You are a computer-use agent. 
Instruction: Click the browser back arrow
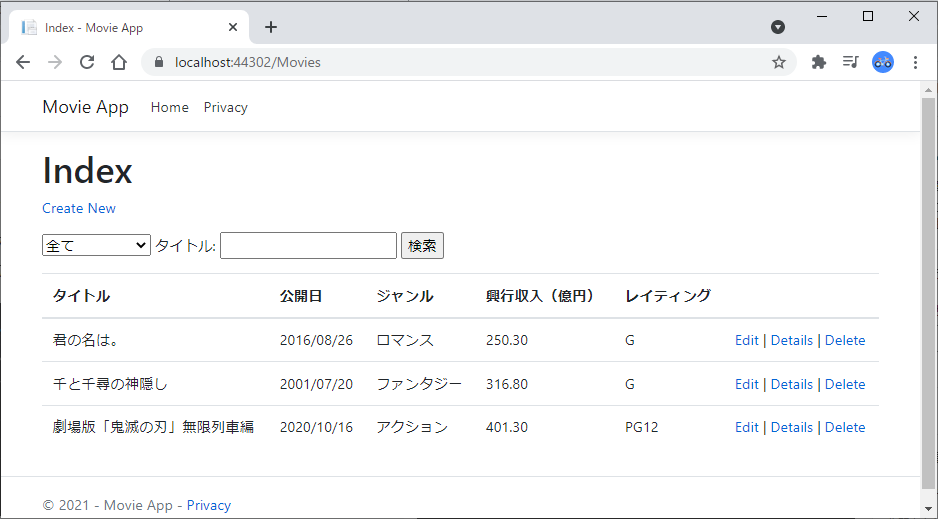tap(23, 62)
